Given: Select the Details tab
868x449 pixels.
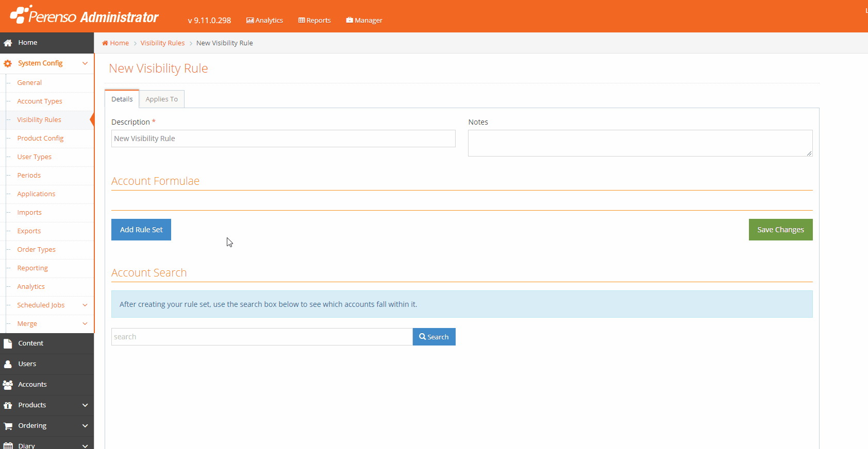Looking at the screenshot, I should pos(122,99).
